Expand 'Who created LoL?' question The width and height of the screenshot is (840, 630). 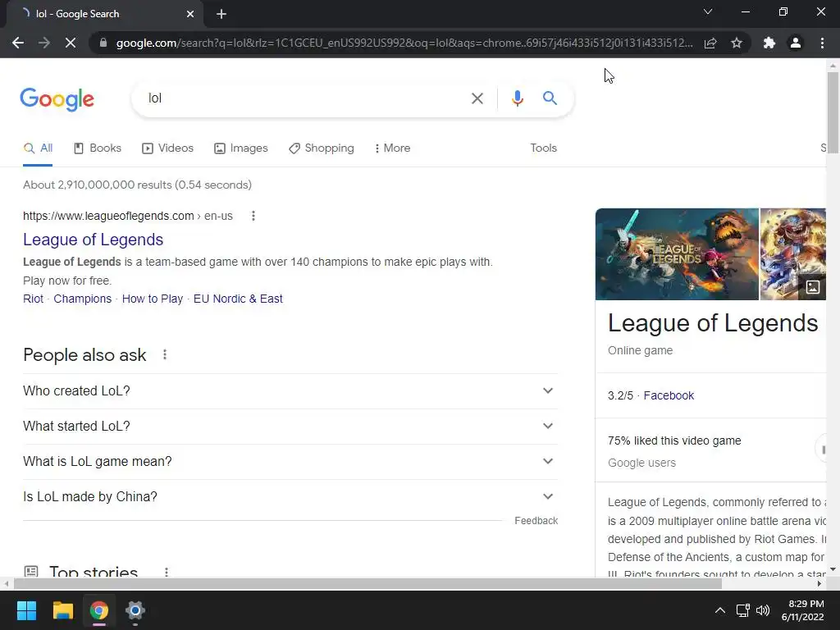[x=290, y=391]
